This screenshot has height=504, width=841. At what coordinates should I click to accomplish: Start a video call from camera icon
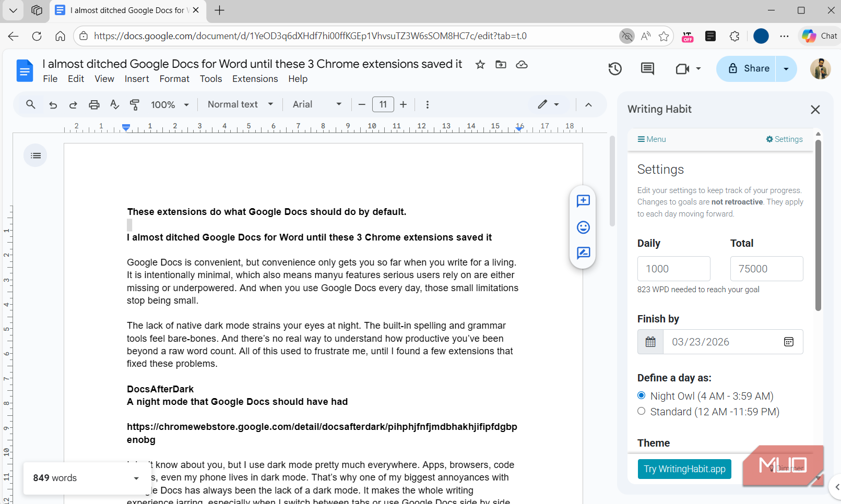(x=683, y=69)
